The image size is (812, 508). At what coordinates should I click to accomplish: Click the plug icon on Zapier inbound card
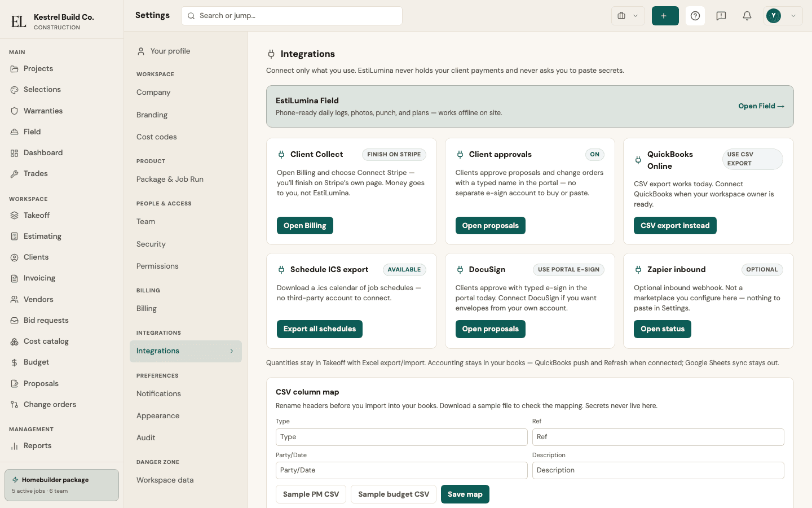(x=638, y=270)
